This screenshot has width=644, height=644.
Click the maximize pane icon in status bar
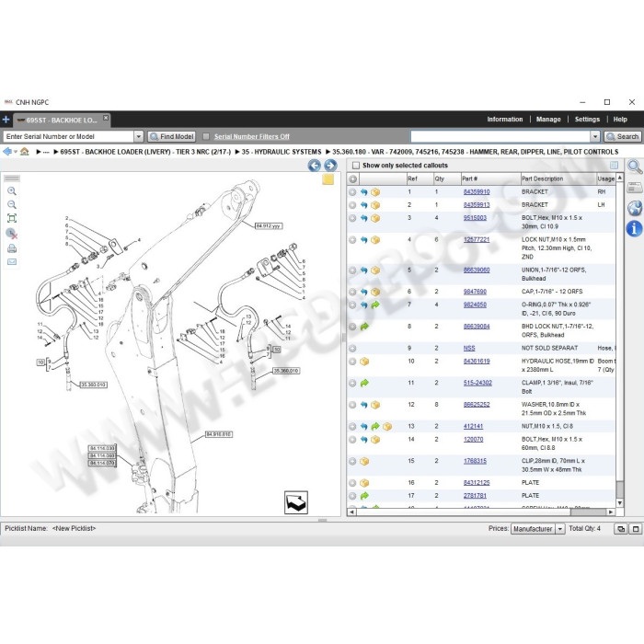tap(636, 529)
